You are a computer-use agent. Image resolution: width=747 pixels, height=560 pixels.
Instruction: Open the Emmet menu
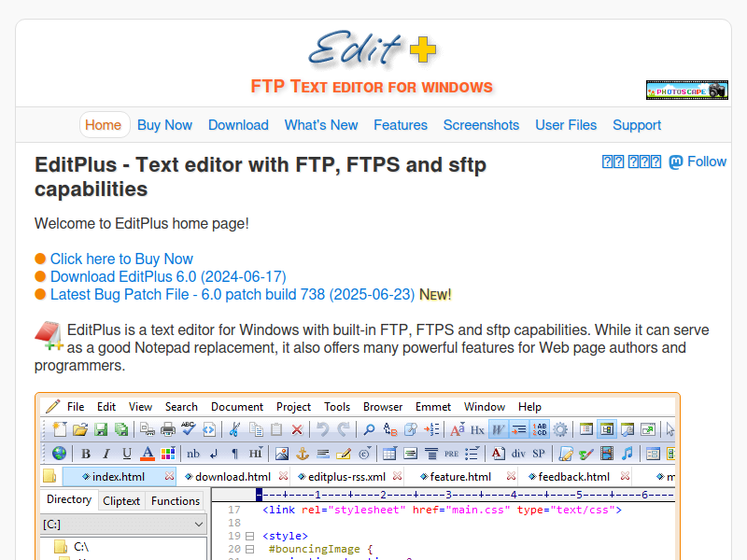432,407
